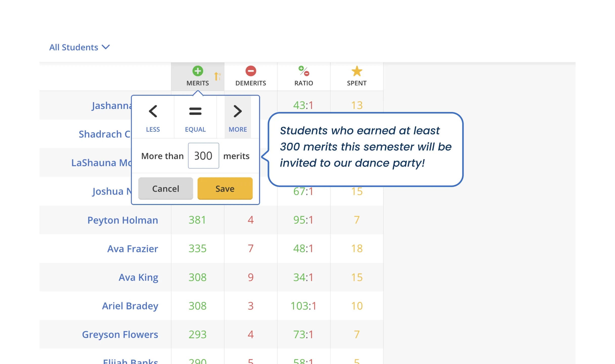Click Ava Frazier's spent value 18
Image resolution: width=615 pixels, height=364 pixels.
pyautogui.click(x=357, y=248)
